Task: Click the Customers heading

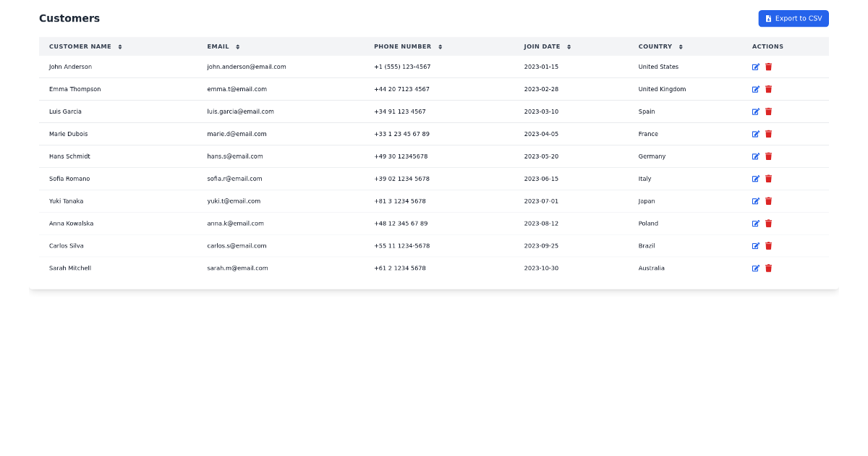Action: [x=69, y=18]
